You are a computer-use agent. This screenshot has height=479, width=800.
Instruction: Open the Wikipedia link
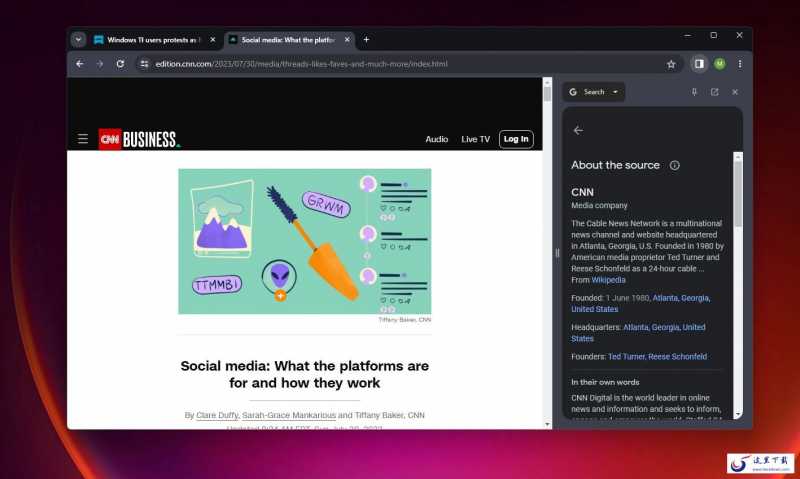[x=608, y=280]
